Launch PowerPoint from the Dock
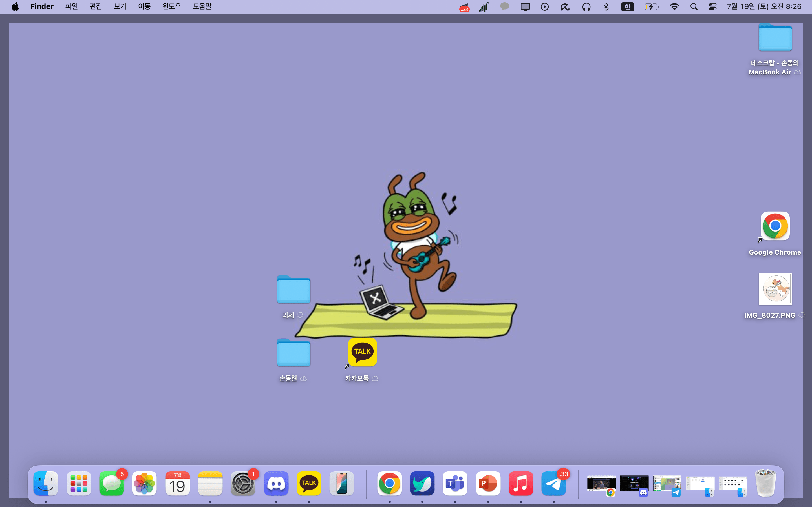 (487, 483)
